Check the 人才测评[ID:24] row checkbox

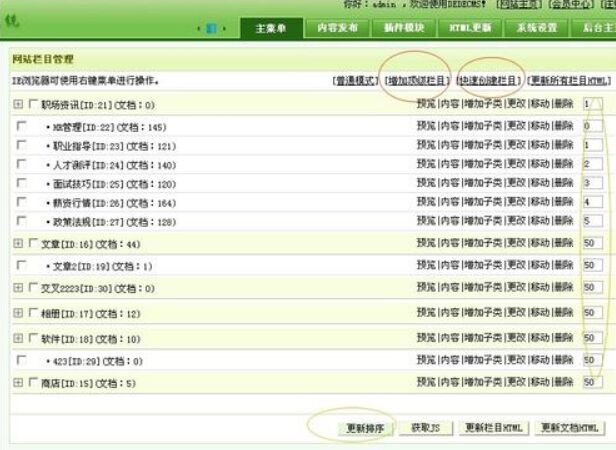click(21, 164)
